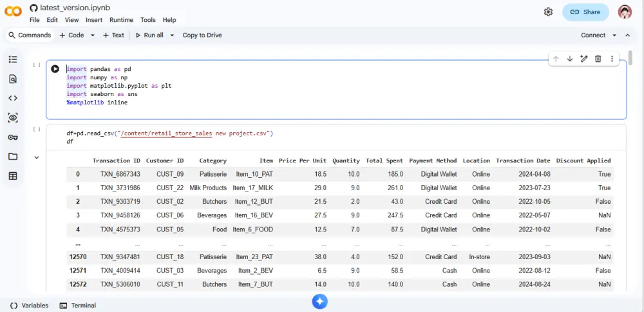Open the Tools menu
644x312 pixels.
148,20
